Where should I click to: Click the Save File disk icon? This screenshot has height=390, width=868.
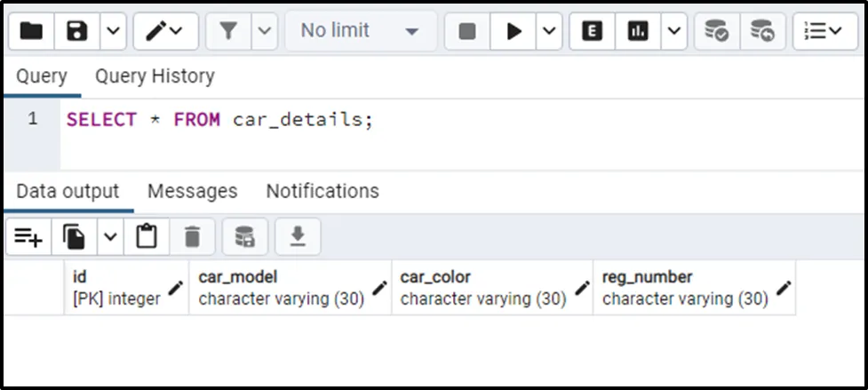78,32
